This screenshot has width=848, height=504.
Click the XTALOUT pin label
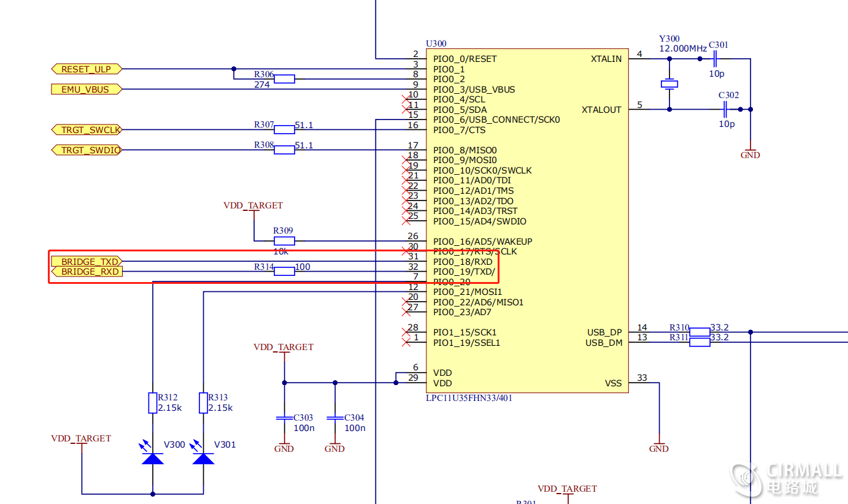pyautogui.click(x=602, y=109)
